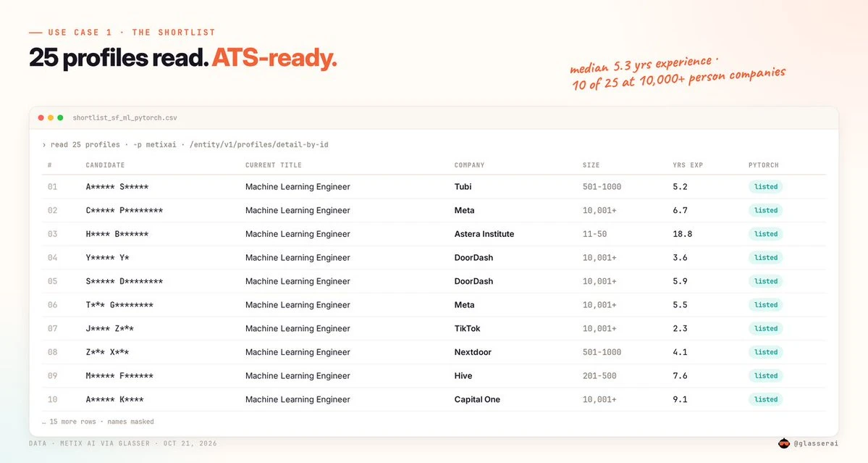Click Machine Learning Engineer title in Nextdoor row
The image size is (868, 463).
pos(298,352)
